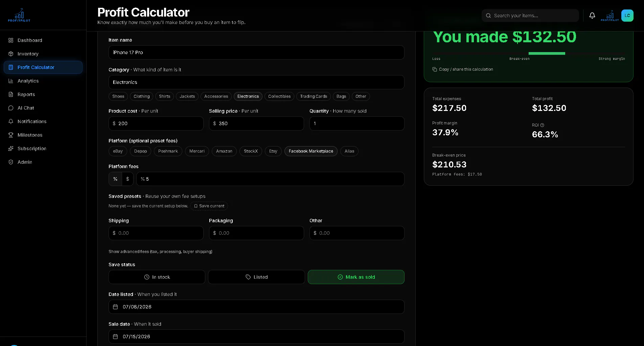The image size is (644, 346).
Task: Click the green margin indicator bar
Action: [547, 53]
